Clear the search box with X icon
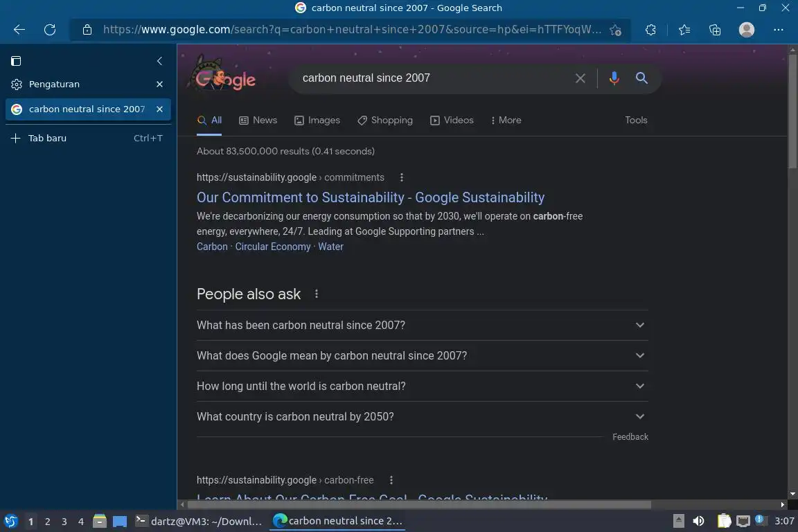 580,78
